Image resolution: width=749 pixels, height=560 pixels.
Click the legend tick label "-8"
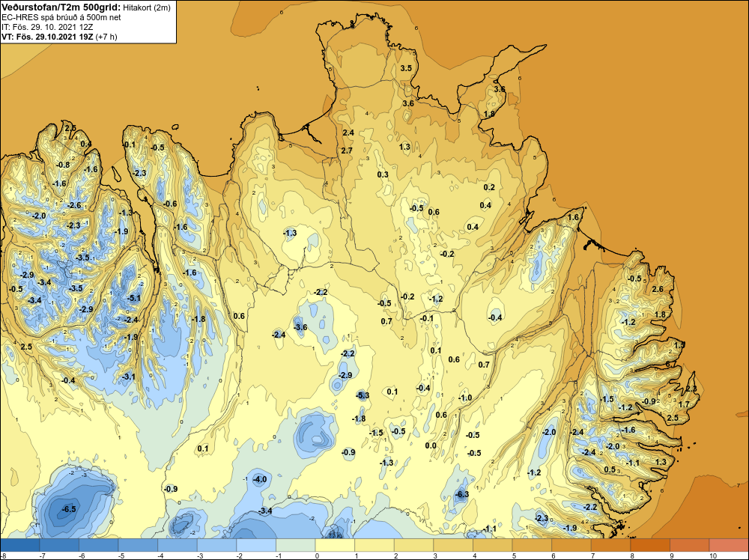click(x=3, y=556)
